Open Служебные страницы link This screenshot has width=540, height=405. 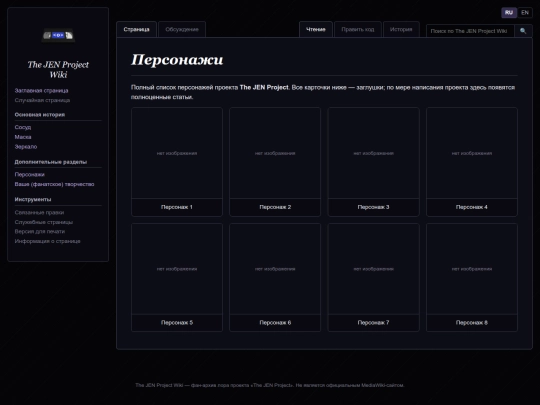(44, 222)
